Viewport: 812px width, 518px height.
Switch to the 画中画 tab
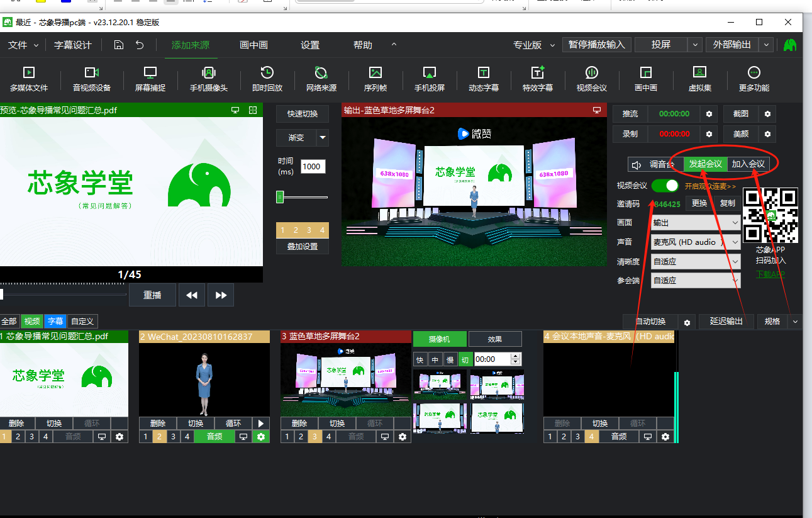[253, 45]
